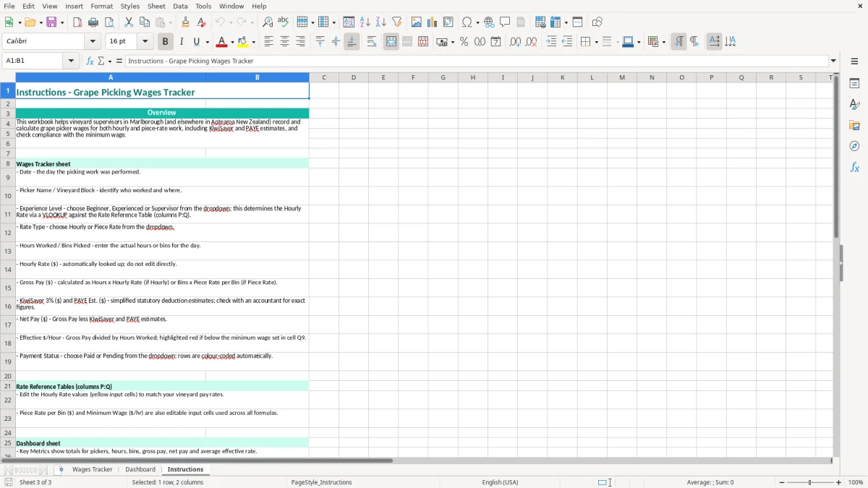Open the Data menu
868x488 pixels.
tap(180, 6)
